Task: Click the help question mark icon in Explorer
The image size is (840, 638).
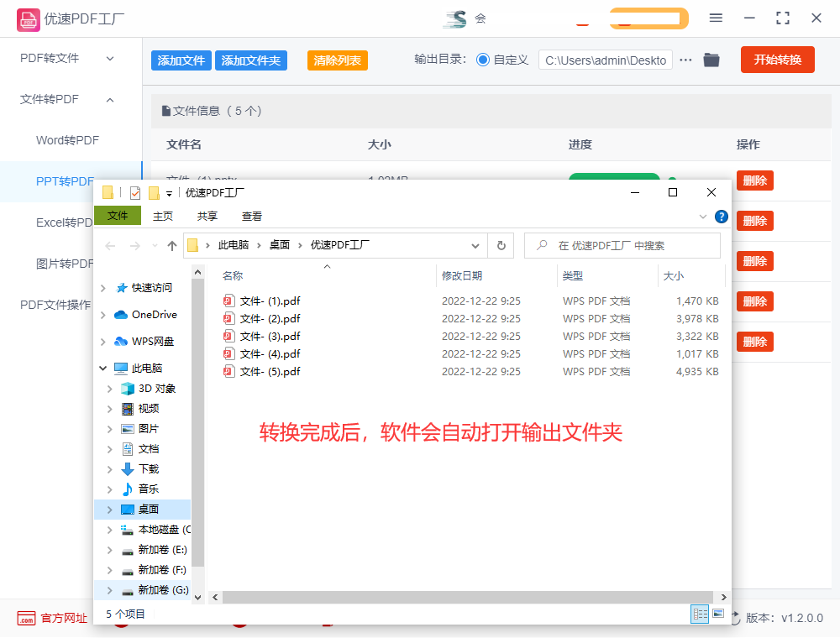Action: [722, 217]
